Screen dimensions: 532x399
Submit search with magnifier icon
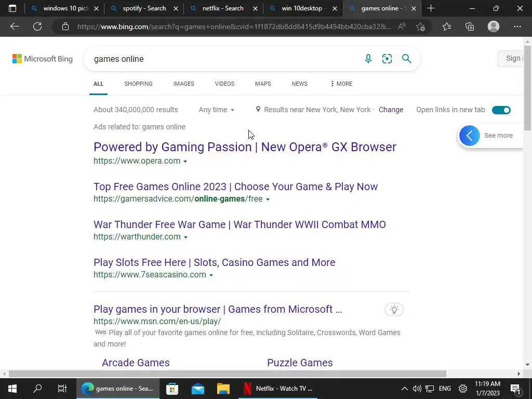point(406,59)
